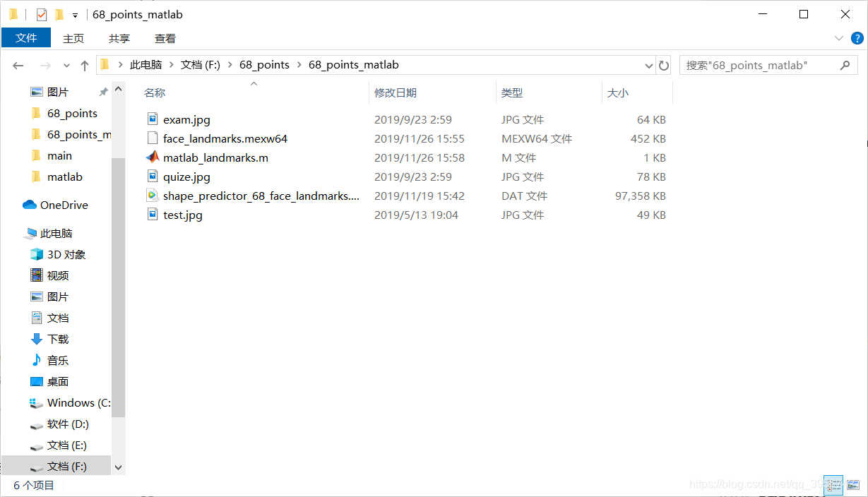Click the search magnifier icon
This screenshot has height=497, width=868.
tap(845, 65)
